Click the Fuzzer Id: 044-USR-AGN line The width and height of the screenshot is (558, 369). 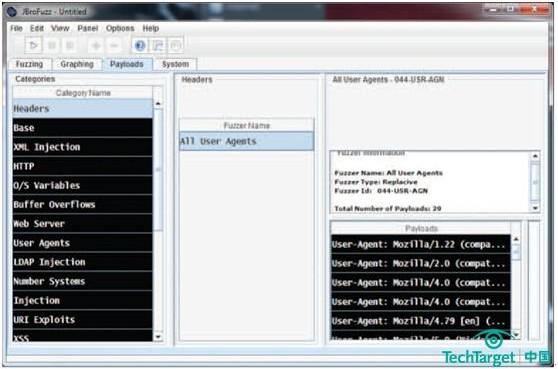pyautogui.click(x=381, y=191)
